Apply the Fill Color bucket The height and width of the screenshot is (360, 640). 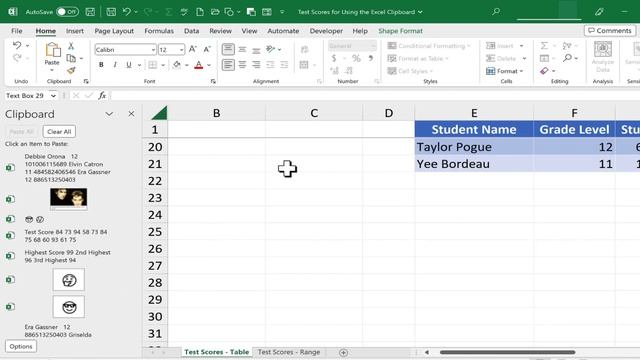[177, 64]
